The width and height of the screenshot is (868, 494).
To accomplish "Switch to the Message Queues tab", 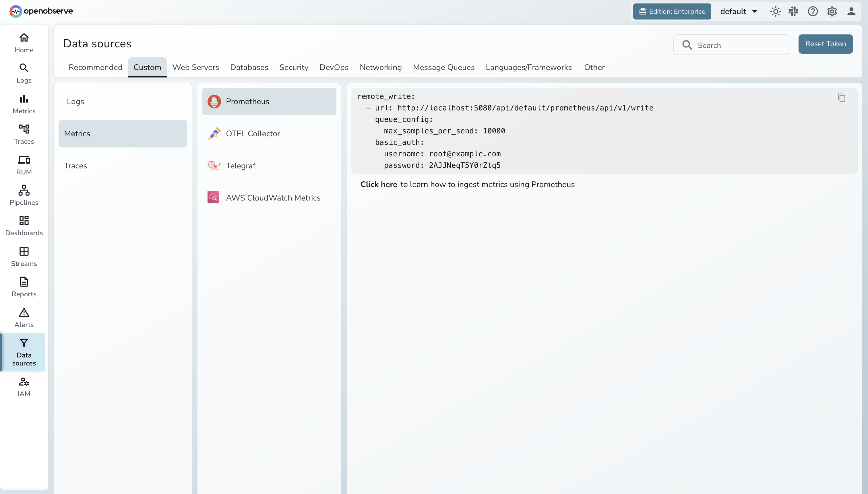I will [x=444, y=67].
